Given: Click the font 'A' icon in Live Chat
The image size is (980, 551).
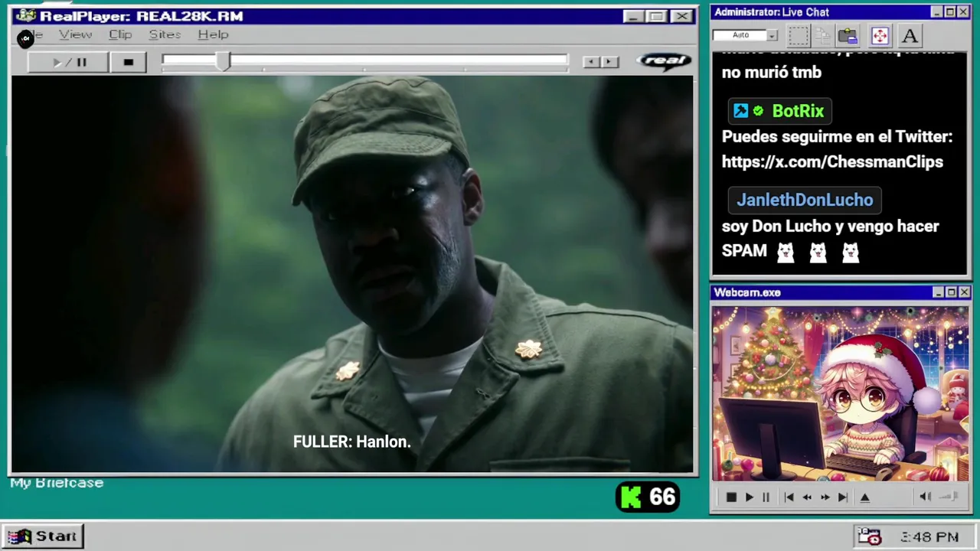Looking at the screenshot, I should [910, 36].
